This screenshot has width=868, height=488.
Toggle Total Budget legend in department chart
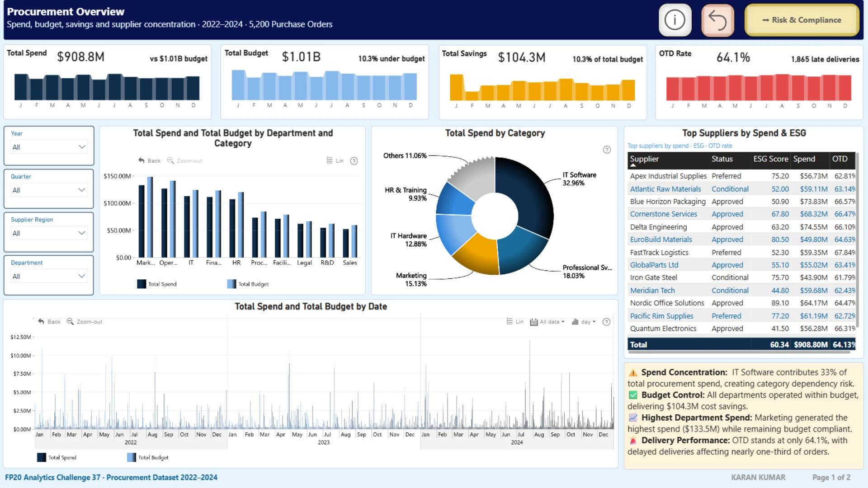click(x=248, y=284)
